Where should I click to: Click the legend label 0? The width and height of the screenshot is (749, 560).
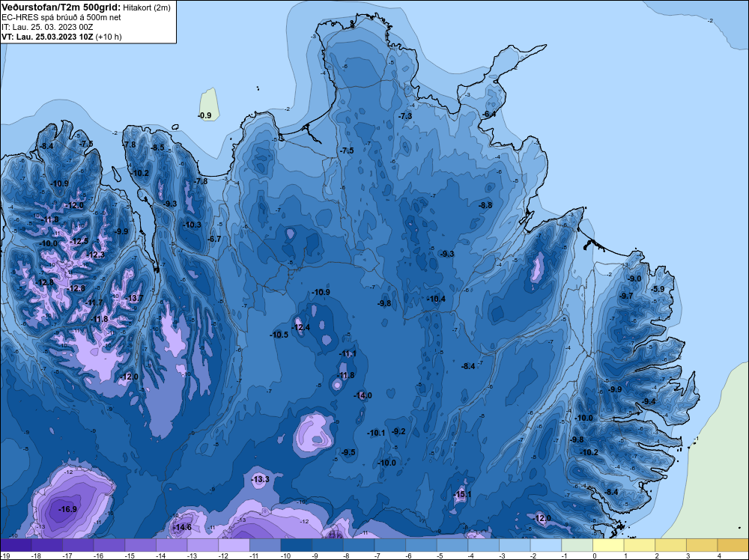(594, 556)
